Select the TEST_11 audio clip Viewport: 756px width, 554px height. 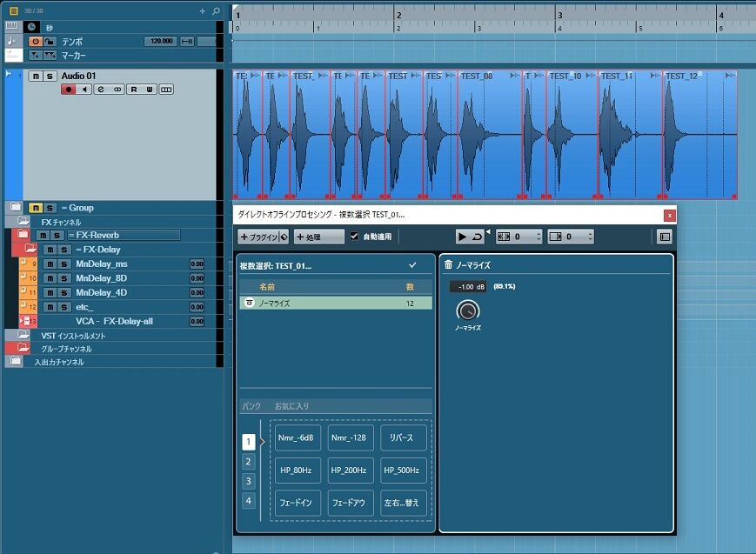[631, 135]
